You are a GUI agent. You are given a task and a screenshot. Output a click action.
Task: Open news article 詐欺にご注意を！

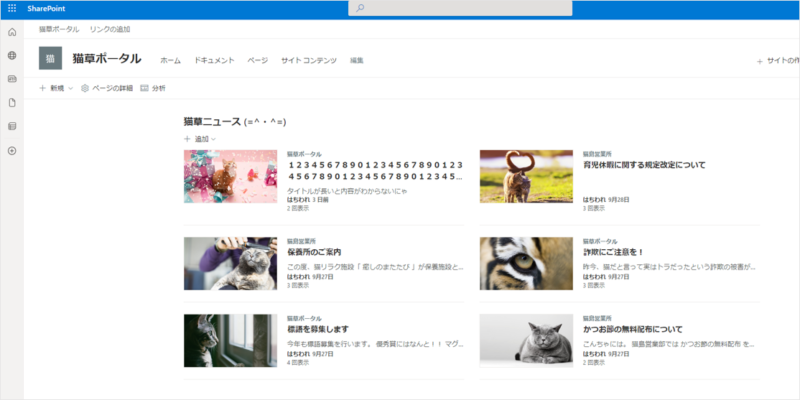[x=616, y=252]
